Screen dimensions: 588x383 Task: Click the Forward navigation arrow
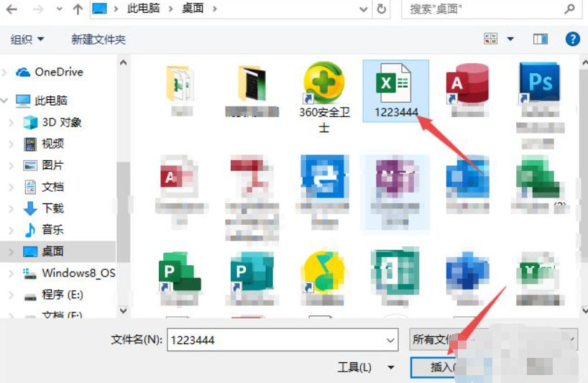tap(38, 9)
